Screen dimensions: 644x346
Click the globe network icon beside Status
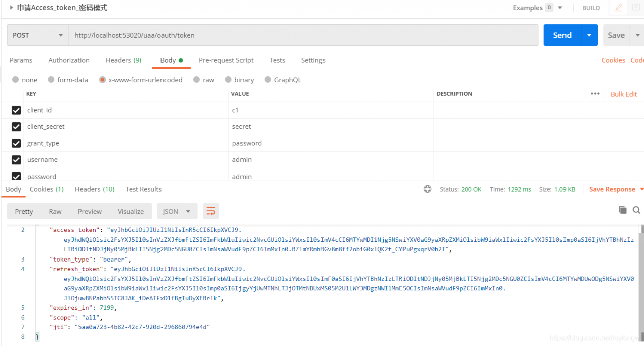(x=428, y=189)
